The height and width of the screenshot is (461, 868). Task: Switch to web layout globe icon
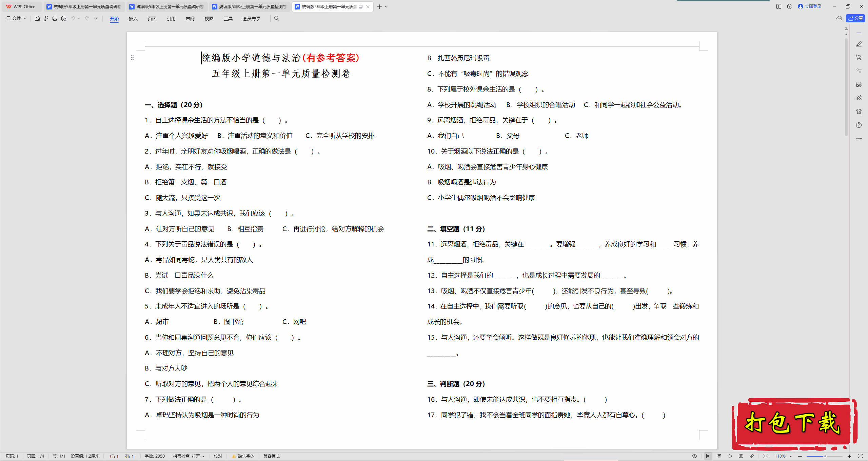[741, 456]
